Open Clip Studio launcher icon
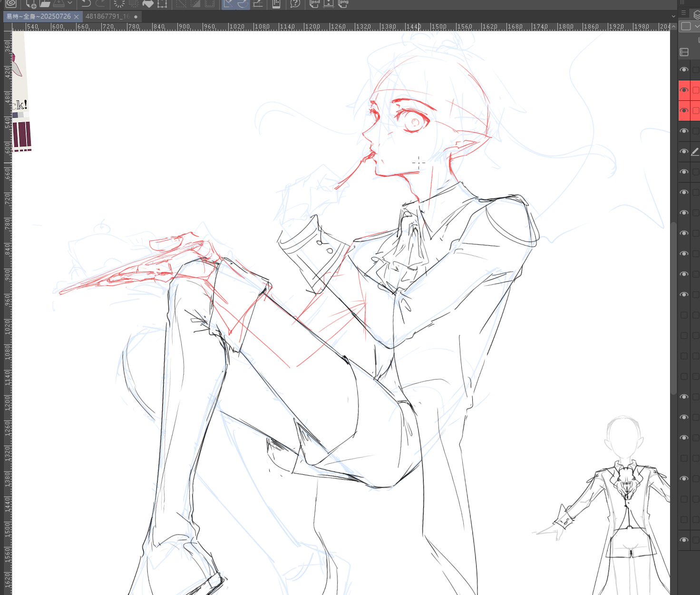Viewport: 700px width, 595px height. (x=10, y=4)
